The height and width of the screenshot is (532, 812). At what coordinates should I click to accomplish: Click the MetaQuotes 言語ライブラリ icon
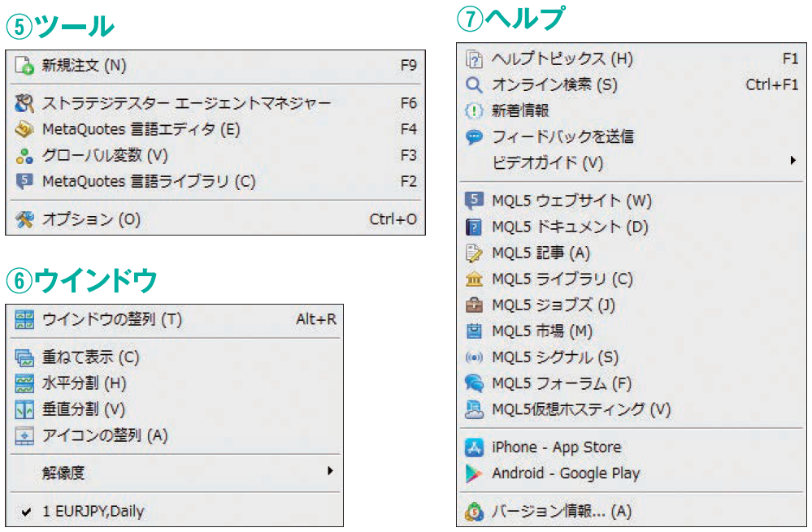[x=24, y=182]
